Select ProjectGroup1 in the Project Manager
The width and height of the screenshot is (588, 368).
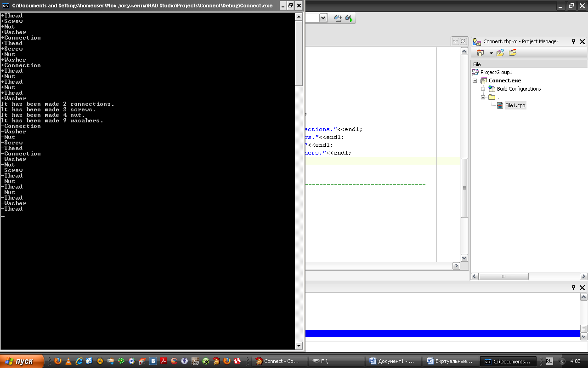[x=496, y=72]
